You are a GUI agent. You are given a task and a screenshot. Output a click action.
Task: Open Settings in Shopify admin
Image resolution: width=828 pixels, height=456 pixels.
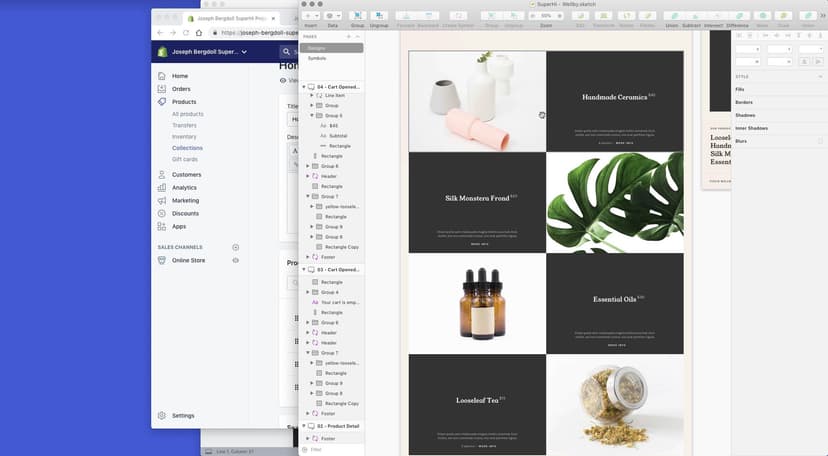tap(182, 415)
